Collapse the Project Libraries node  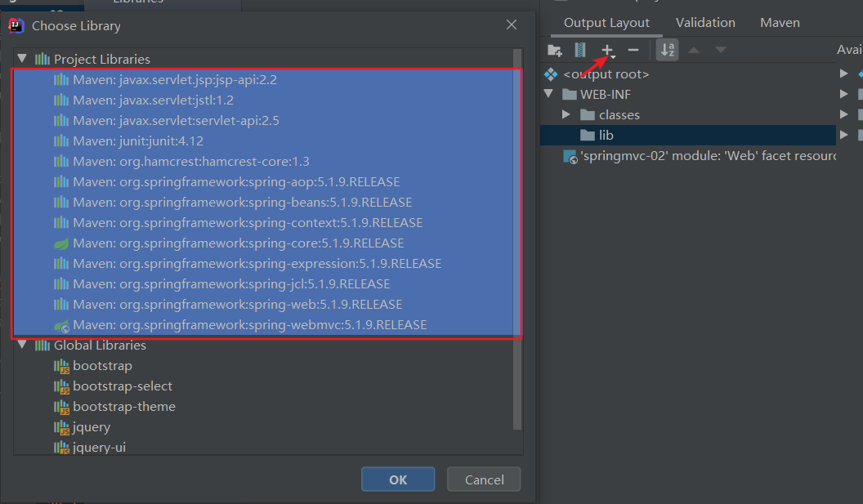click(22, 58)
